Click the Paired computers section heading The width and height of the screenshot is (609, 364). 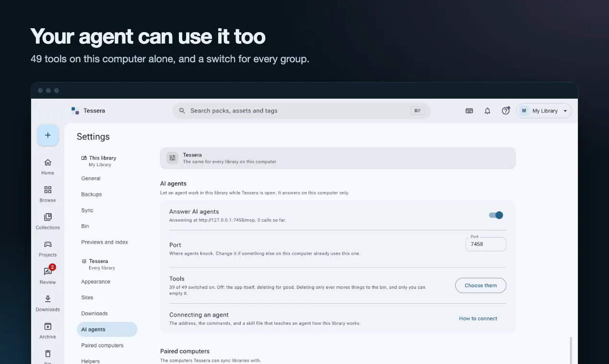pyautogui.click(x=185, y=351)
